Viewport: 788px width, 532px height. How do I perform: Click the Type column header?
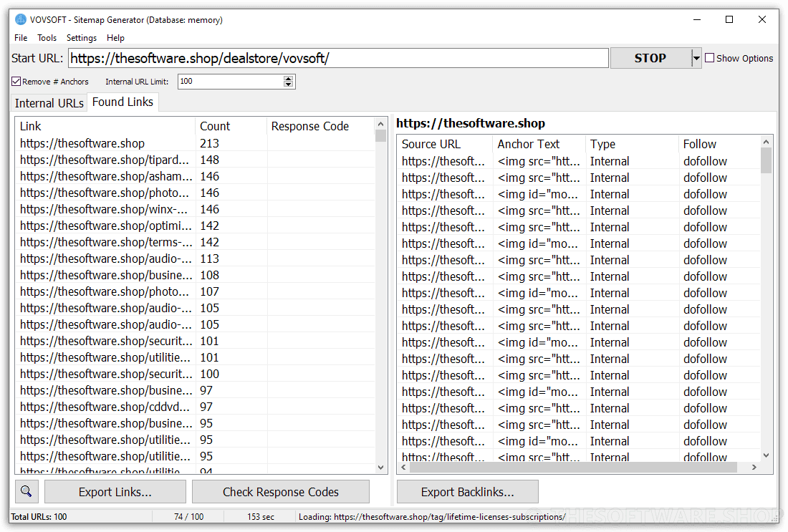(632, 144)
